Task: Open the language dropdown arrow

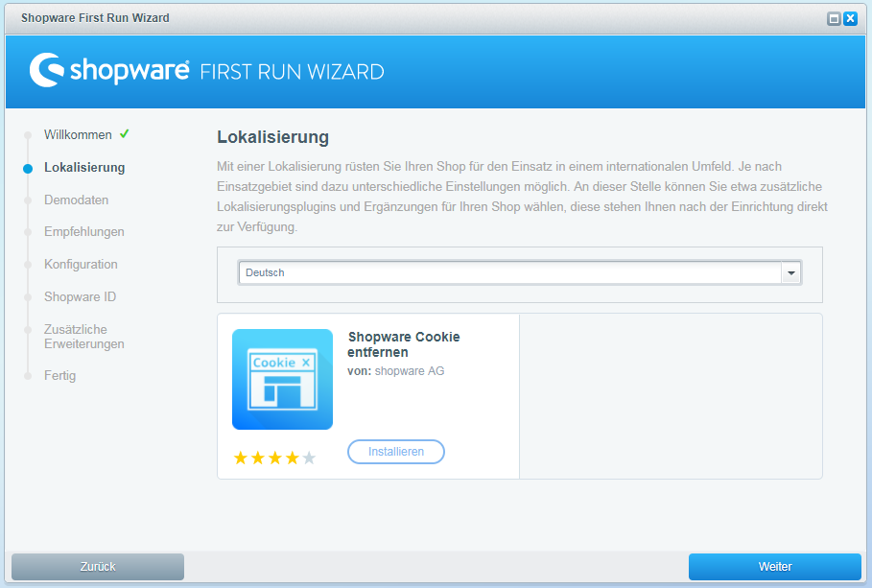Action: click(x=790, y=272)
